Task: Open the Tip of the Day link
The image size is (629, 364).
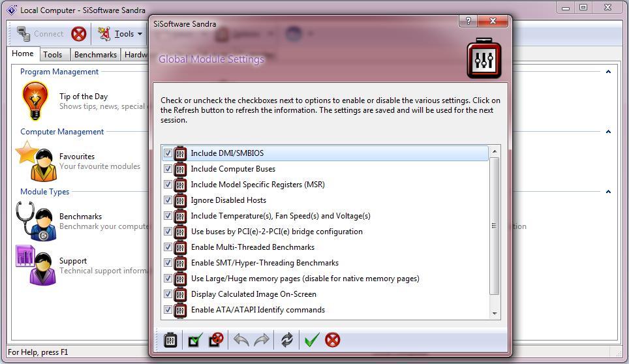Action: pos(84,96)
